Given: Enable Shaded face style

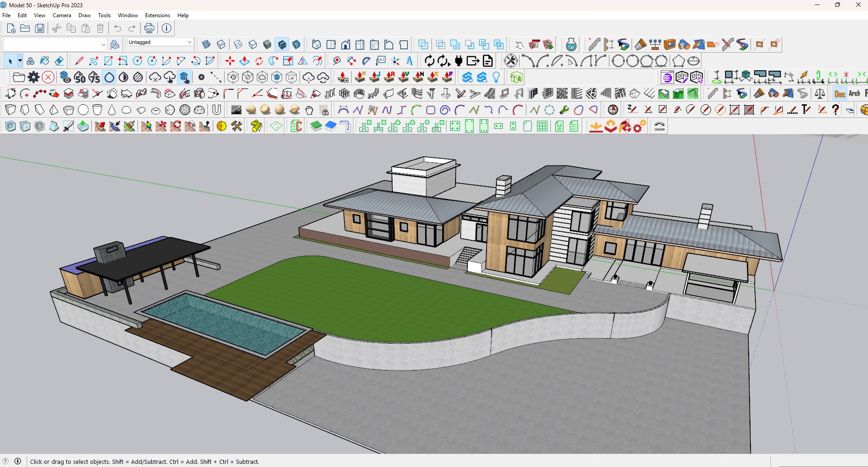Looking at the screenshot, I should [x=267, y=44].
